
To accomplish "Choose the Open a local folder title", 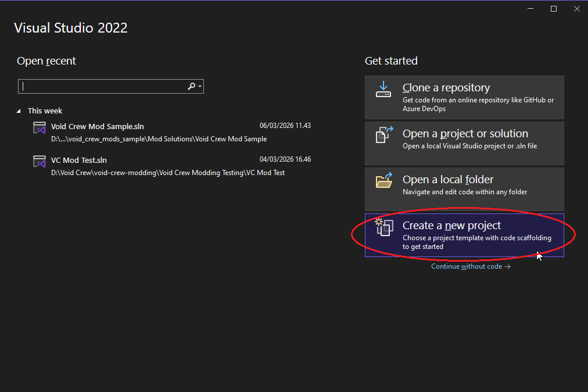I will (x=447, y=180).
